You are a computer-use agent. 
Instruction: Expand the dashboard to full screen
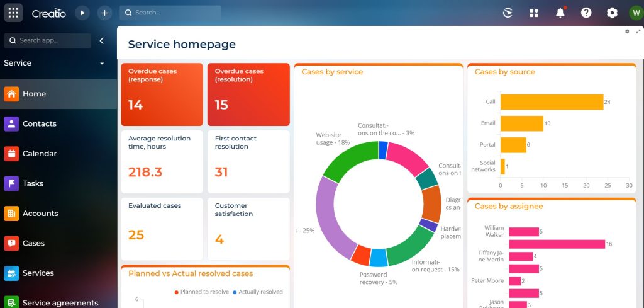coord(638,31)
